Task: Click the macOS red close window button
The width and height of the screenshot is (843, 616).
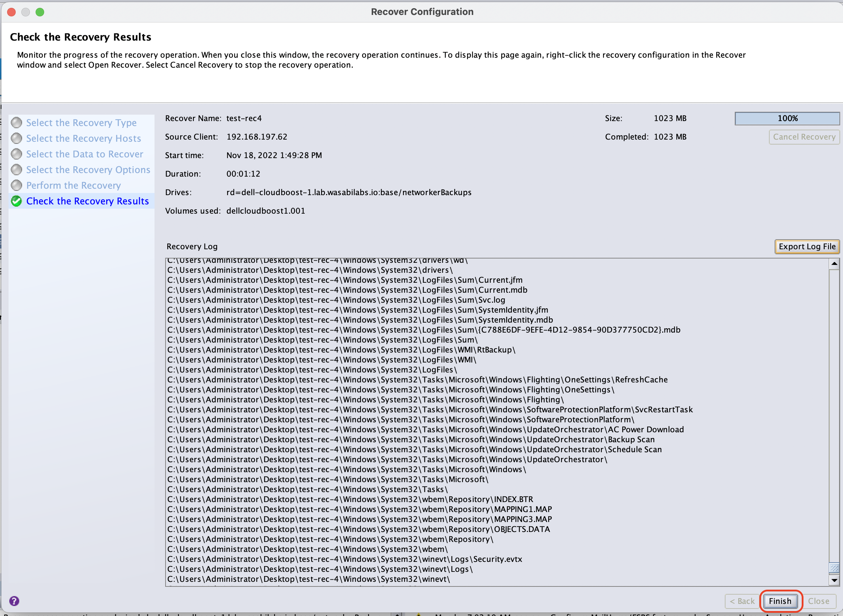Action: [x=11, y=12]
